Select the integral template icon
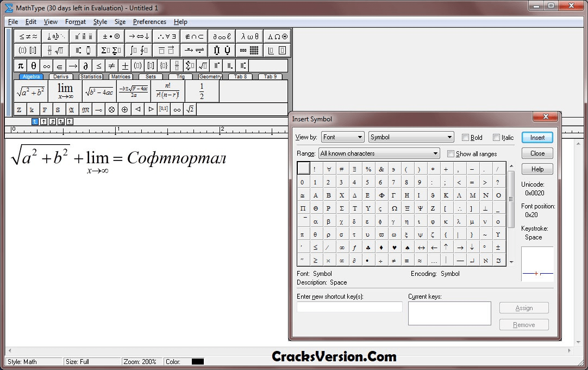 [x=135, y=50]
